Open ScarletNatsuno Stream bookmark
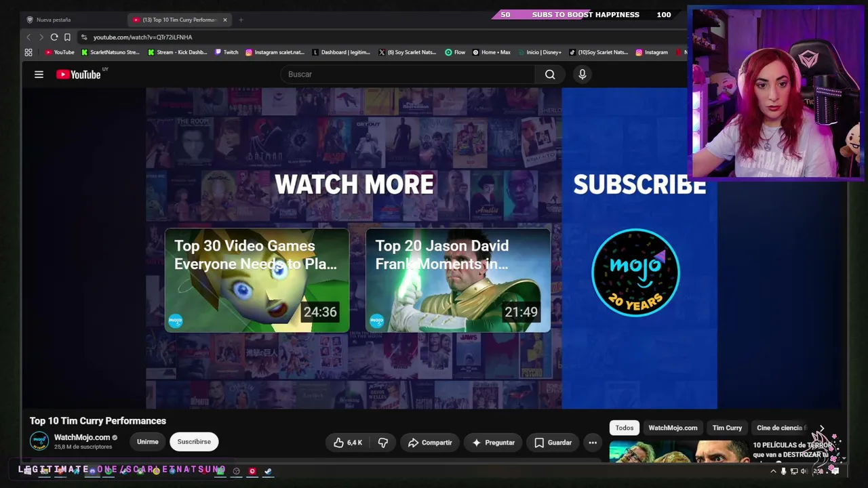The image size is (868, 488). click(x=111, y=52)
